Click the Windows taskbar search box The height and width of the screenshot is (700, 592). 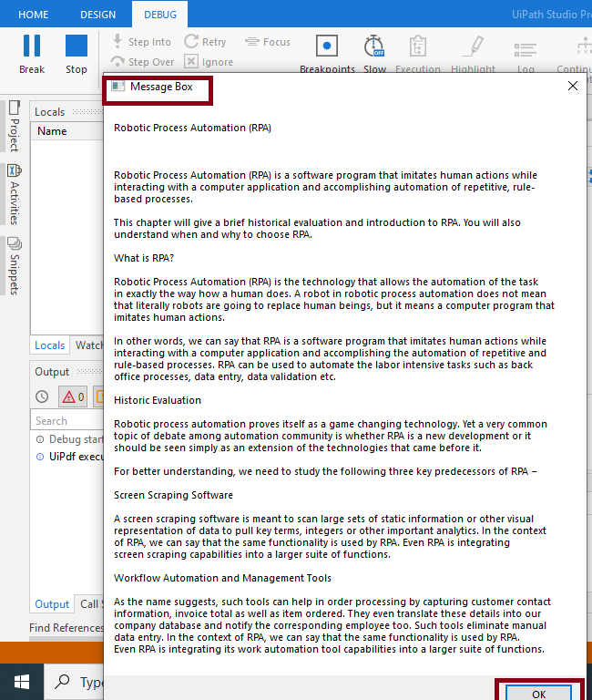(x=76, y=682)
